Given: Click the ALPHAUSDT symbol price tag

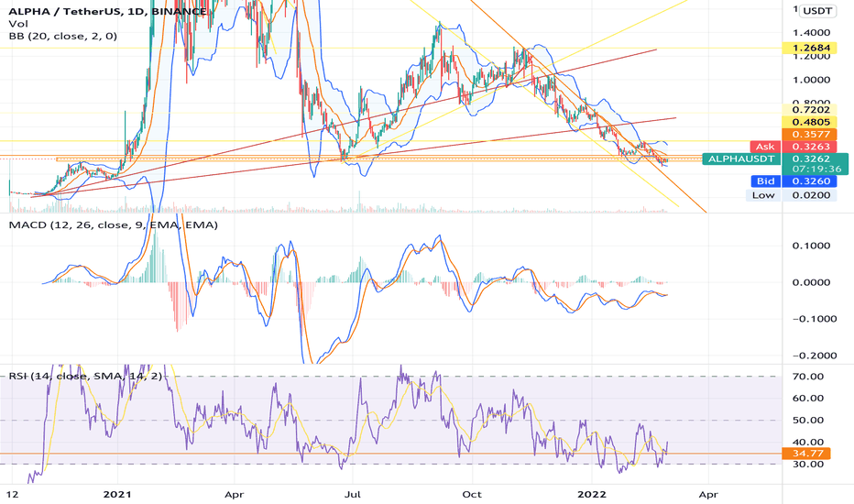Looking at the screenshot, I should [741, 159].
